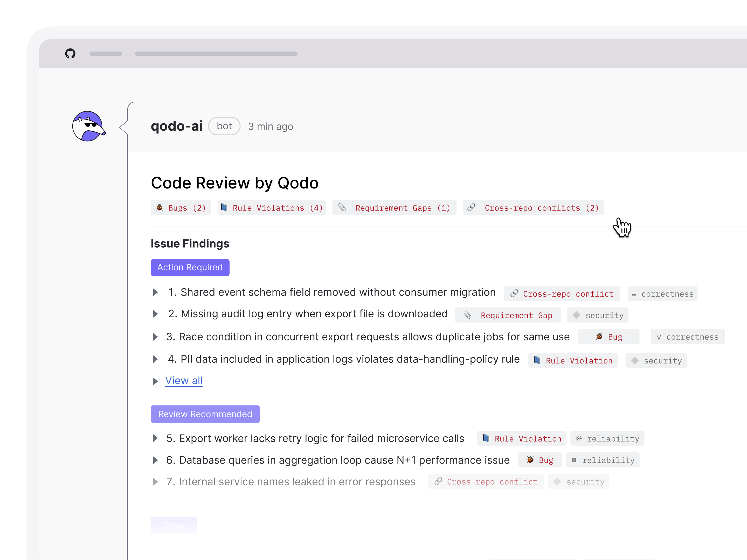Click the bot badge label
747x560 pixels.
tap(224, 126)
